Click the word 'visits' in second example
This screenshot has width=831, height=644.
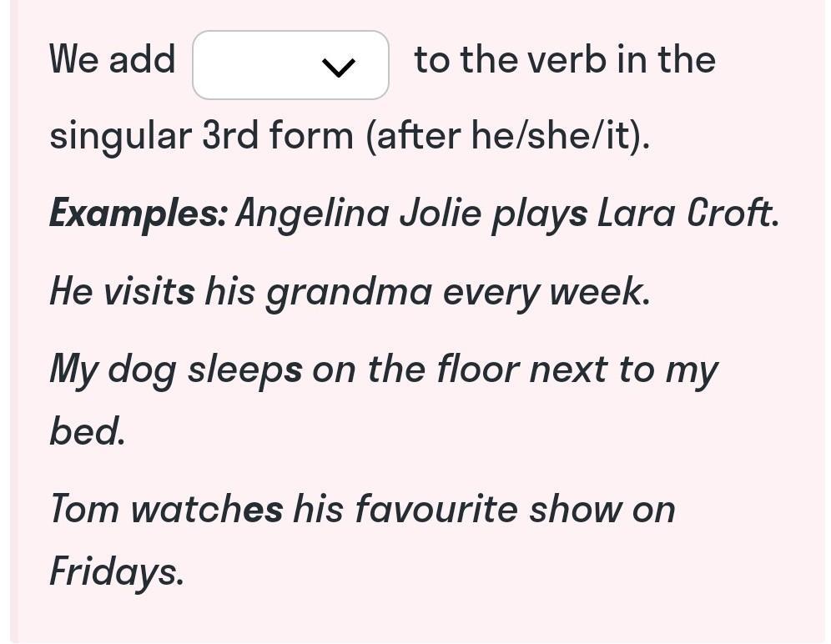[x=149, y=291]
